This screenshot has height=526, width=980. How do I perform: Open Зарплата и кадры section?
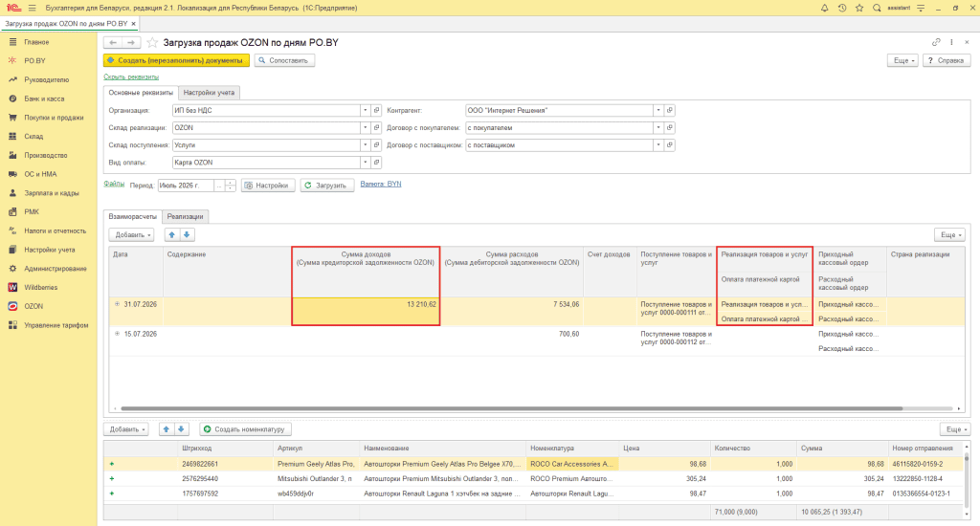coord(52,193)
